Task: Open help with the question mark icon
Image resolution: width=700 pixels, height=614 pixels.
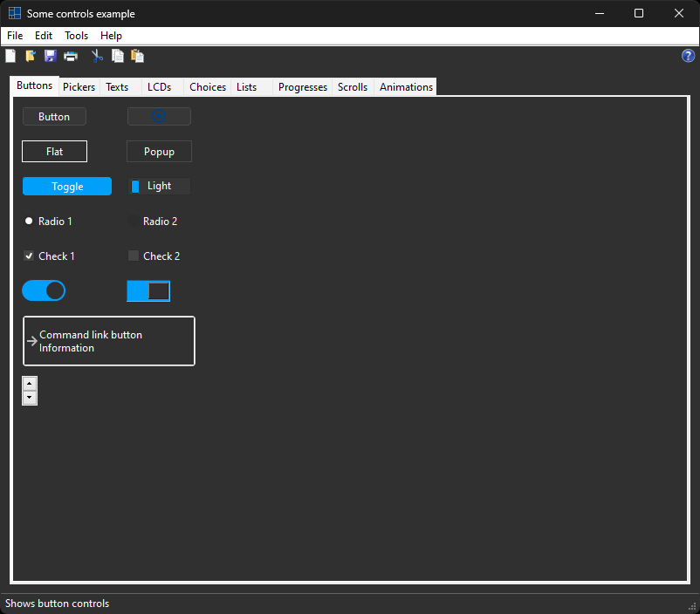Action: [688, 56]
